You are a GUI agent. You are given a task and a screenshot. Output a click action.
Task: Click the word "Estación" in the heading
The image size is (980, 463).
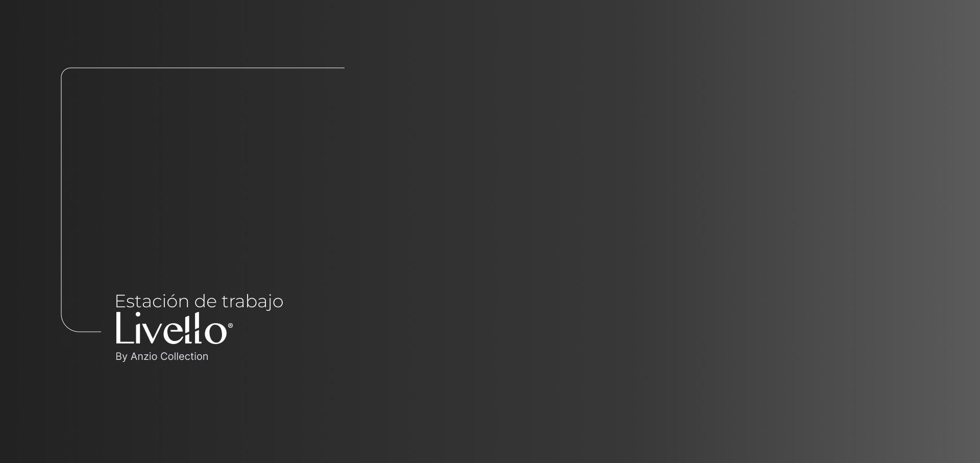coord(152,301)
